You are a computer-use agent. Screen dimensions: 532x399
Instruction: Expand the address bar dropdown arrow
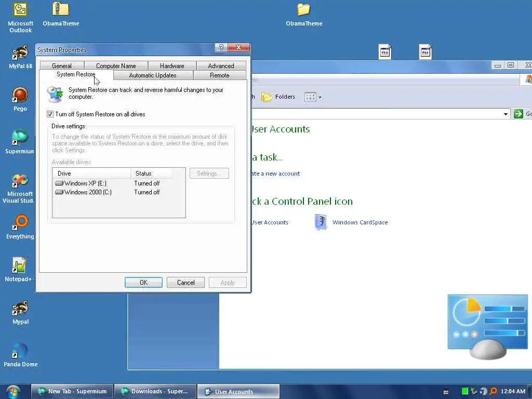[x=505, y=114]
